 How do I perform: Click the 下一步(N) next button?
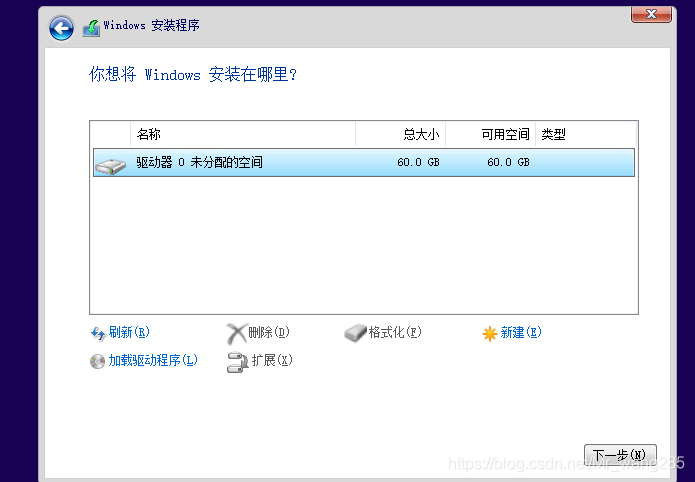pos(620,455)
